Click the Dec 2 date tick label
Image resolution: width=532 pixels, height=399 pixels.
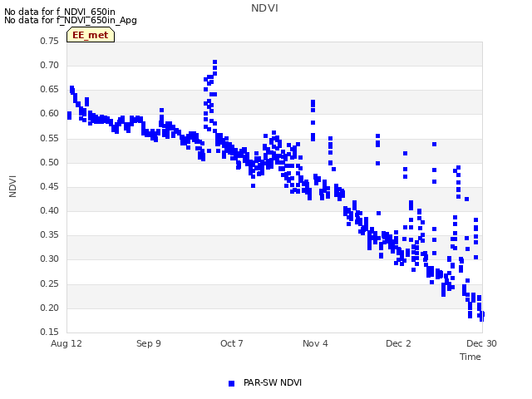pos(398,343)
